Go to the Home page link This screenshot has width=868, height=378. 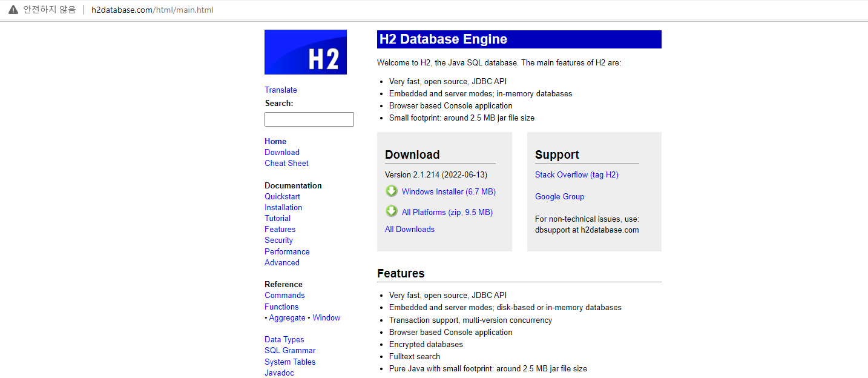pos(275,141)
